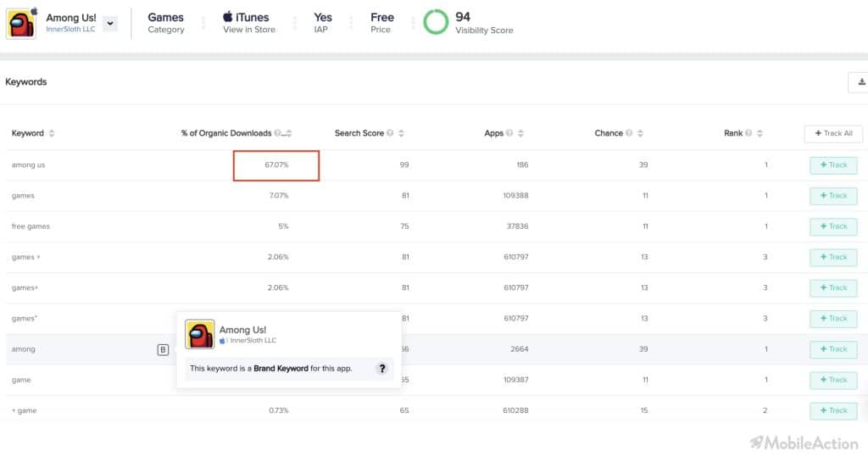
Task: Sort by Search Score column arrows
Action: [401, 133]
